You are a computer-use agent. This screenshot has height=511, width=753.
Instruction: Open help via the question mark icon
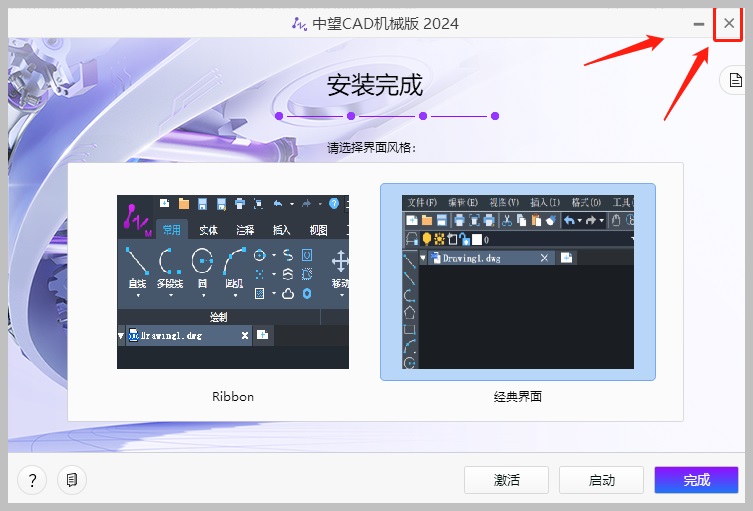32,480
